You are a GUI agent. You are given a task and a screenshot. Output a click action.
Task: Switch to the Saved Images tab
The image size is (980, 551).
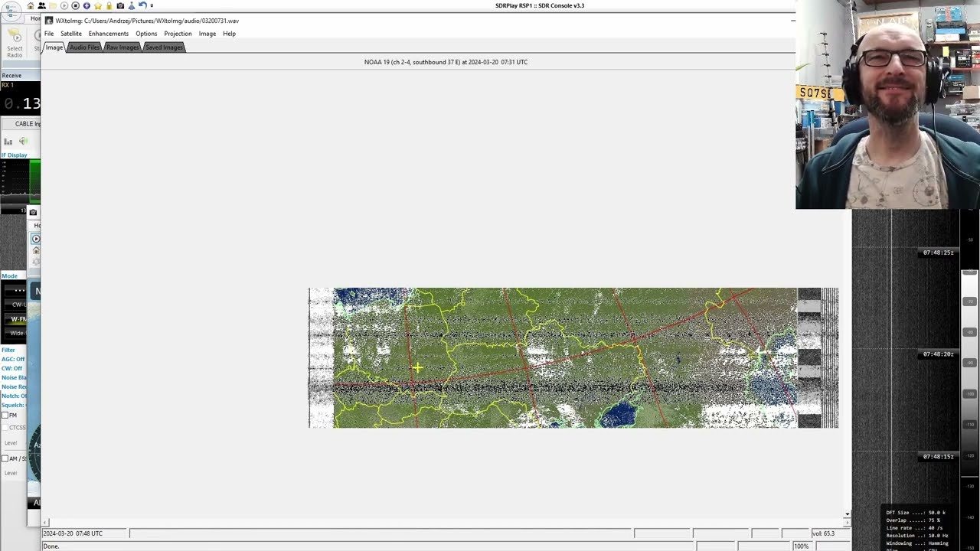point(164,47)
